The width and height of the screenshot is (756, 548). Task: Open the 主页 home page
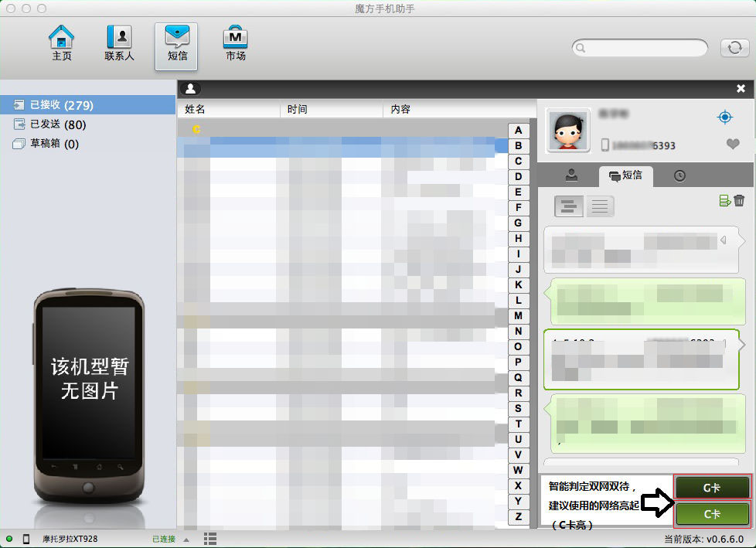coord(62,44)
